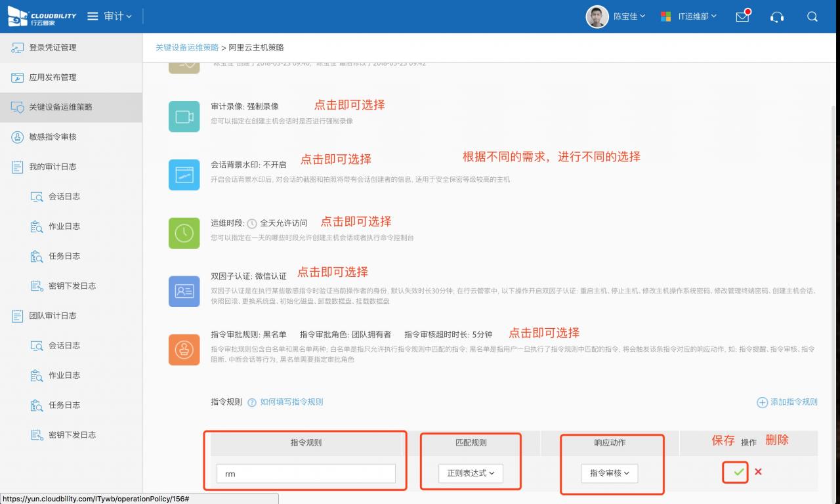
Task: Open 登录凭证管理 in the sidebar
Action: click(x=52, y=48)
